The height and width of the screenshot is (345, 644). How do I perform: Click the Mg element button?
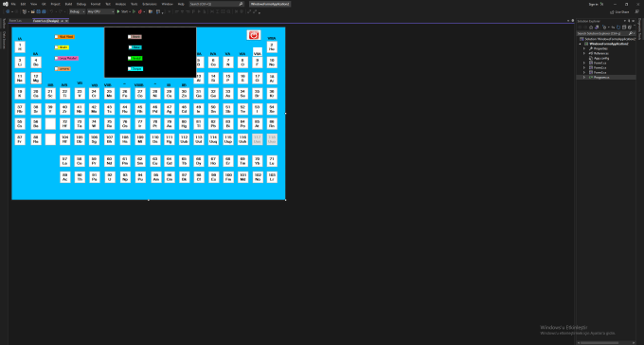(x=36, y=78)
